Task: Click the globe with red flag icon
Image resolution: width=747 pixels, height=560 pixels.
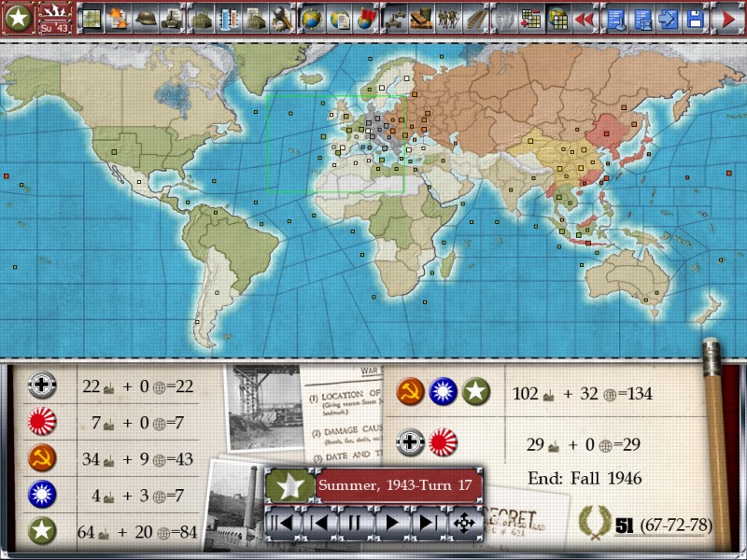Action: (x=366, y=19)
